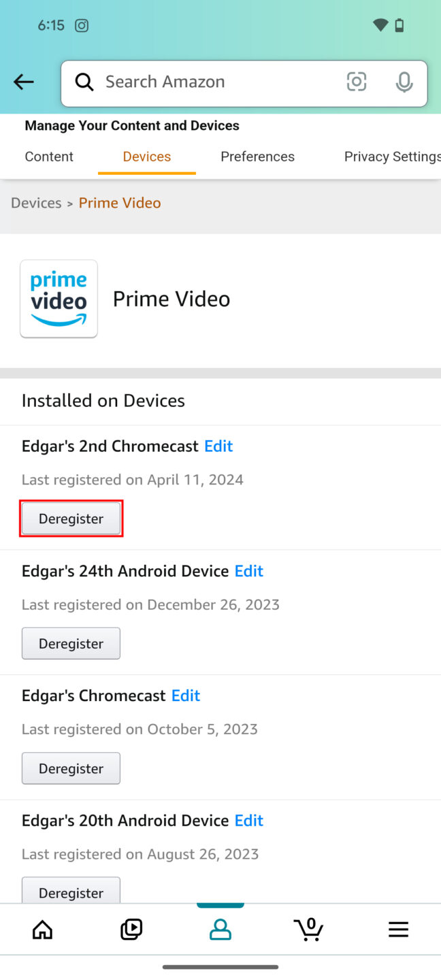The height and width of the screenshot is (980, 441).
Task: Tap the Prime Video logo thumbnail
Action: [x=59, y=298]
